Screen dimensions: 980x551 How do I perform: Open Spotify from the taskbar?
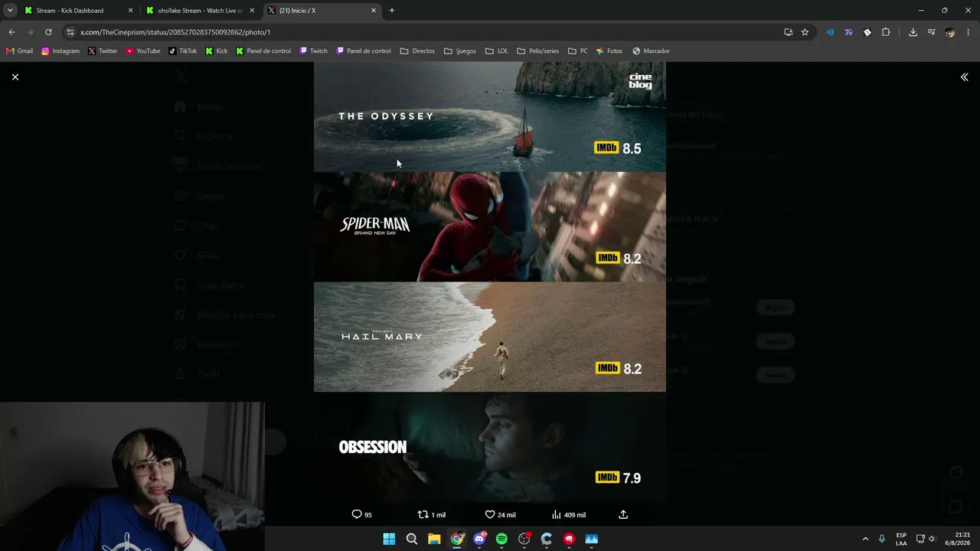(501, 539)
